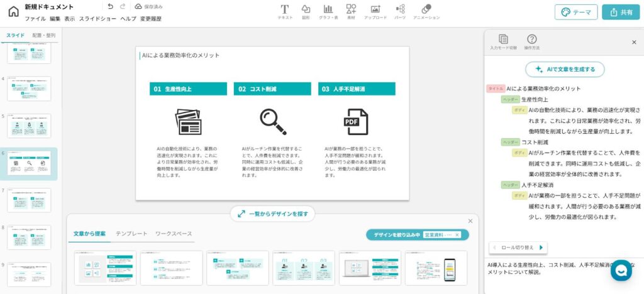Viewport: 644px width, 294px height.
Task: Open the 図形 (Shapes) tool
Action: [x=306, y=9]
